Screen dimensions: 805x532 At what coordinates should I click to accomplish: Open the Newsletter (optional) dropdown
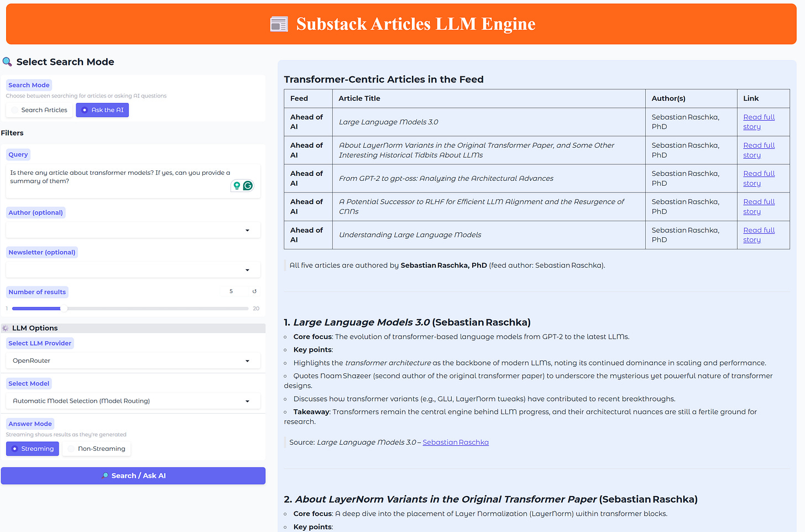coord(133,270)
